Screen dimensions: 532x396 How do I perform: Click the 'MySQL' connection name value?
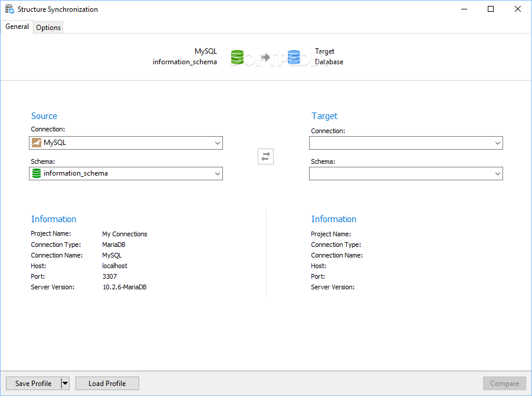[112, 255]
